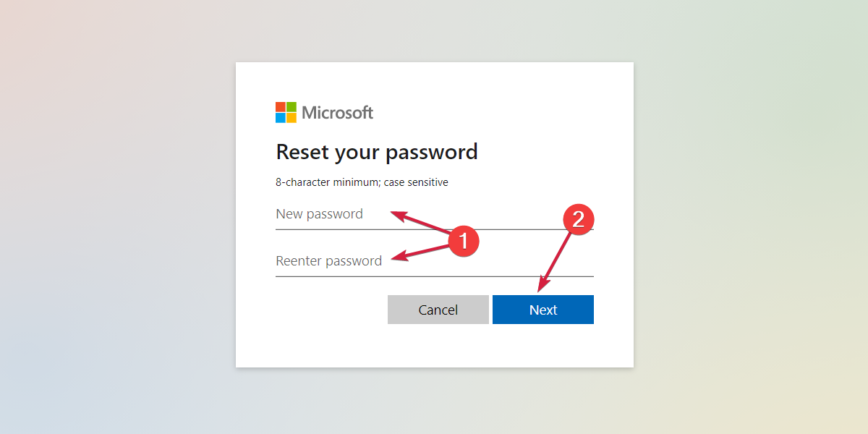Click the arrowhead pointing at the Next button

[541, 288]
